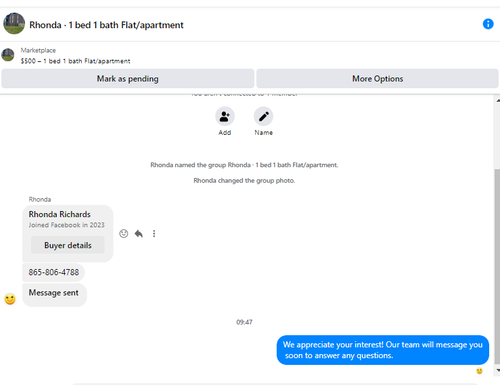
Task: Click the small seen-indicator emoji below blue message
Action: (479, 371)
